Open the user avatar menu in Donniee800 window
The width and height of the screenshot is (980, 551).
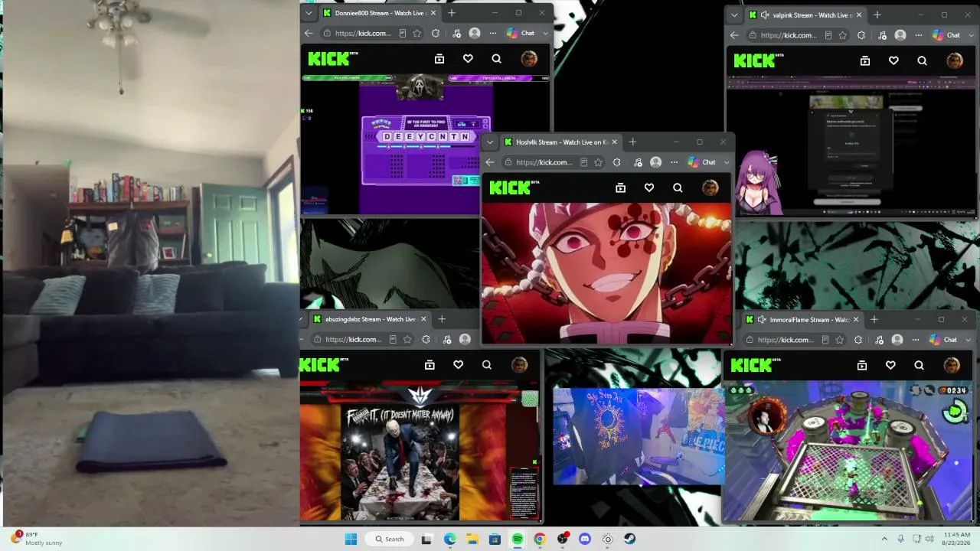tap(528, 59)
